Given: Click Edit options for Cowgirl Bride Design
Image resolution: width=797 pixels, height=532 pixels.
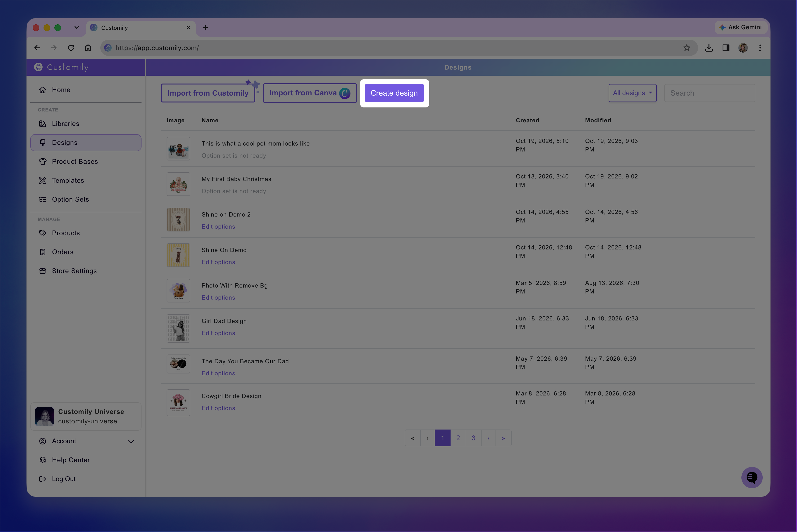Looking at the screenshot, I should (x=218, y=408).
